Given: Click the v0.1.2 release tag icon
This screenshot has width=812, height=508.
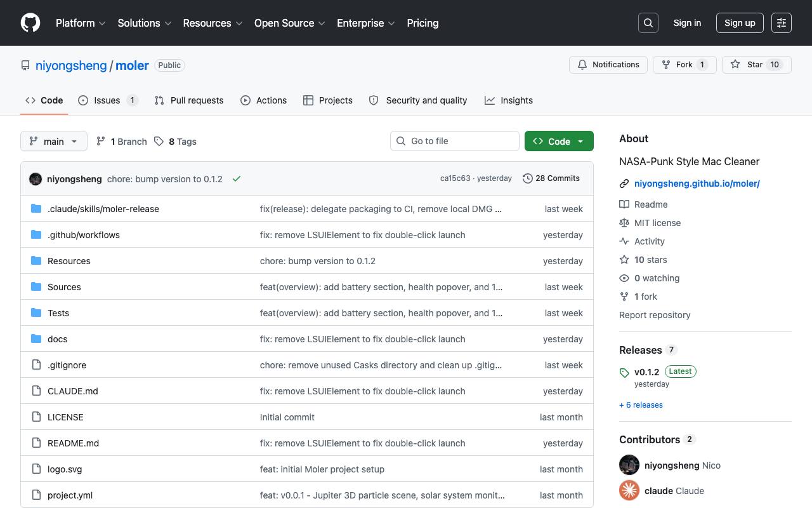Looking at the screenshot, I should (x=624, y=373).
